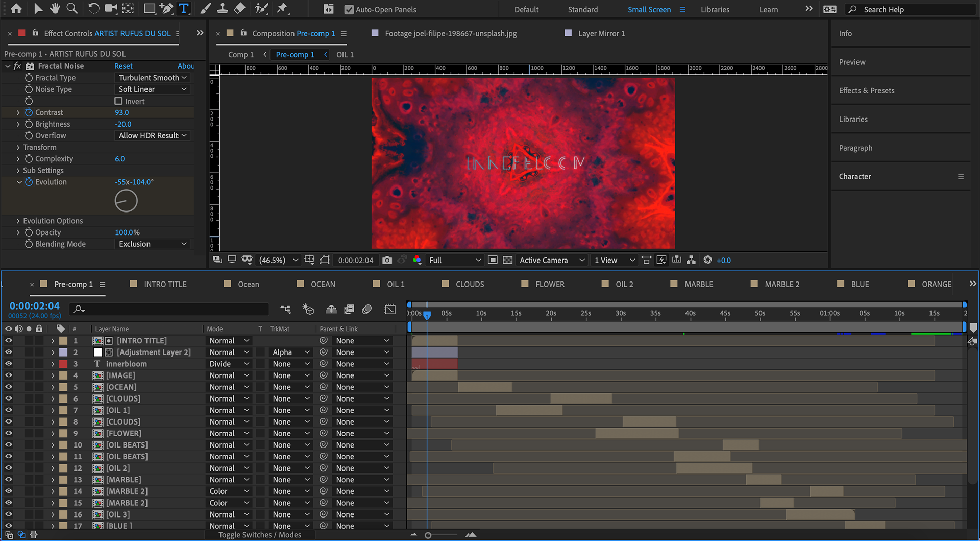Image resolution: width=980 pixels, height=541 pixels.
Task: Take a snapshot with camera icon
Action: click(x=387, y=260)
